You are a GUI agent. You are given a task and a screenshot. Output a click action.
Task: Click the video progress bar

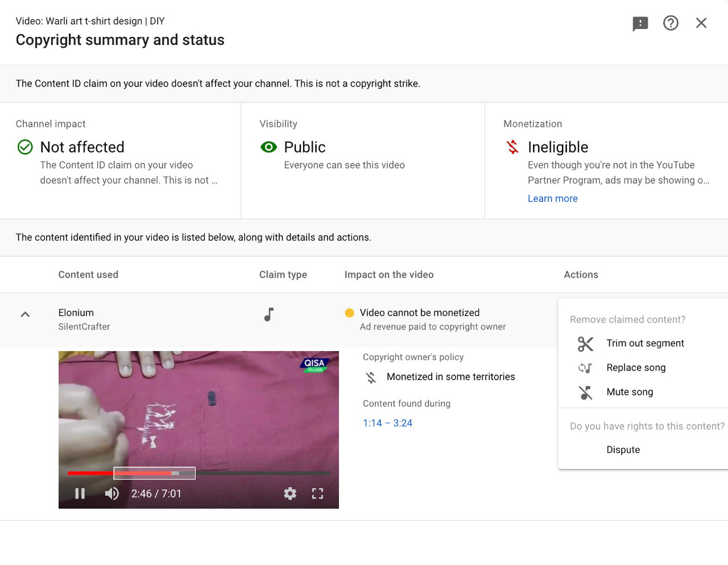click(256, 473)
